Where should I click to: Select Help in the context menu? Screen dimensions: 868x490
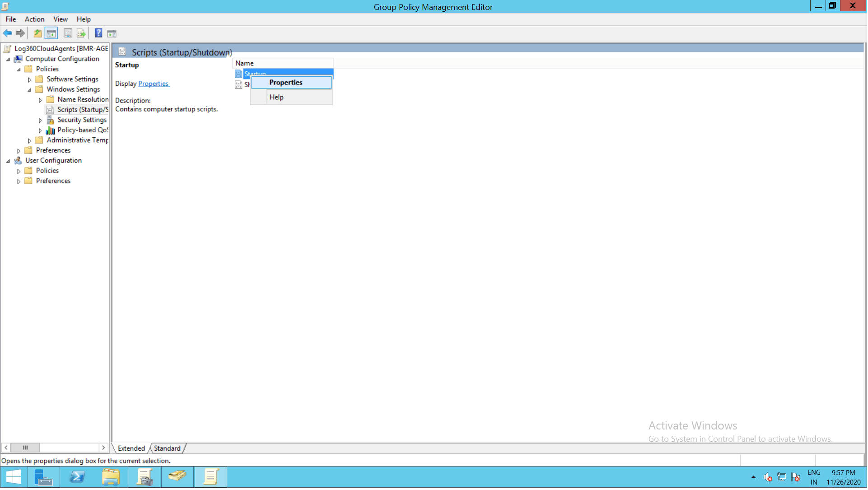tap(276, 98)
